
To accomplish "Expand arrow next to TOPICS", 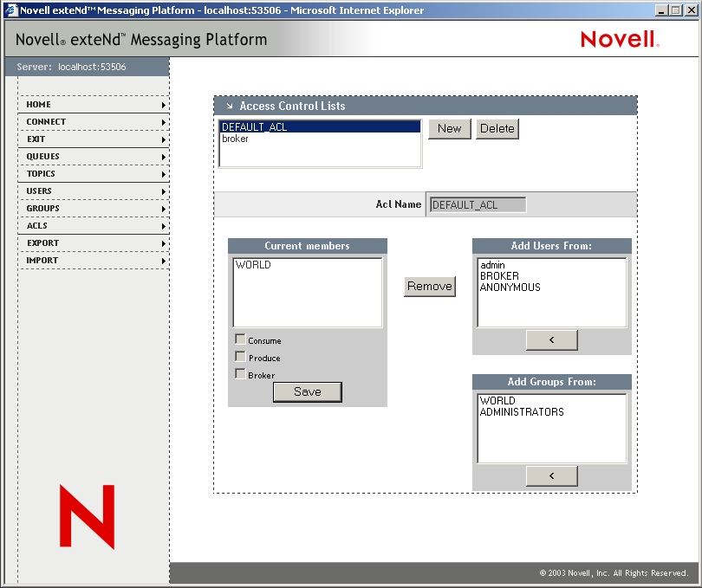I will coord(164,175).
